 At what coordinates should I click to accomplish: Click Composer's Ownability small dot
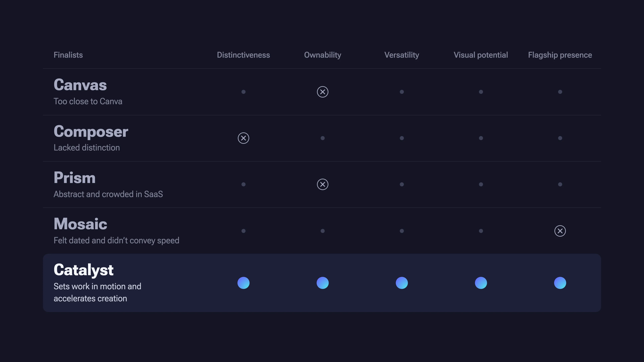pos(323,138)
